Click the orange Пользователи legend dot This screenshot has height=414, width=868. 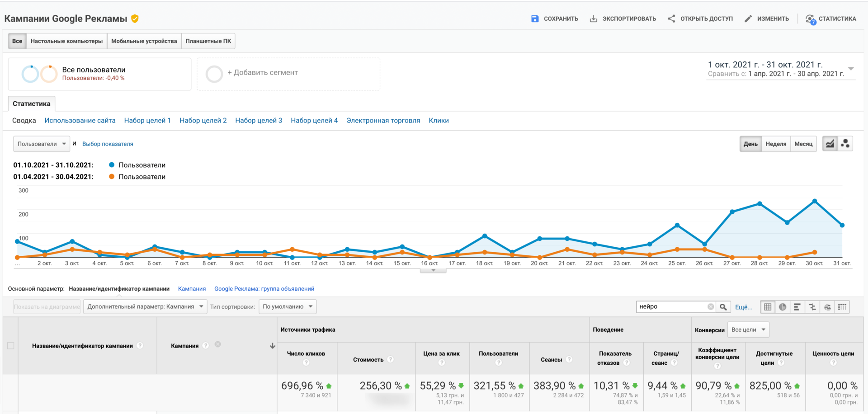point(112,177)
